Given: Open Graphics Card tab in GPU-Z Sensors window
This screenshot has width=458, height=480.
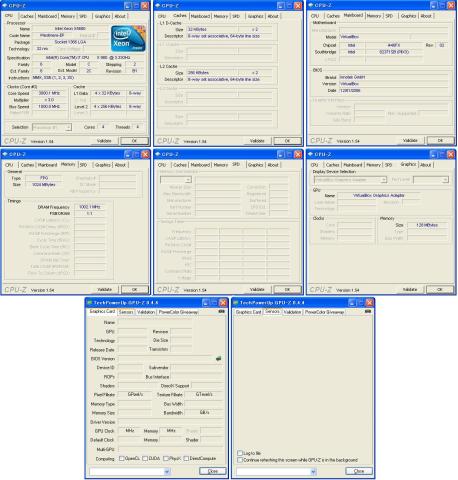Looking at the screenshot, I should tap(248, 312).
